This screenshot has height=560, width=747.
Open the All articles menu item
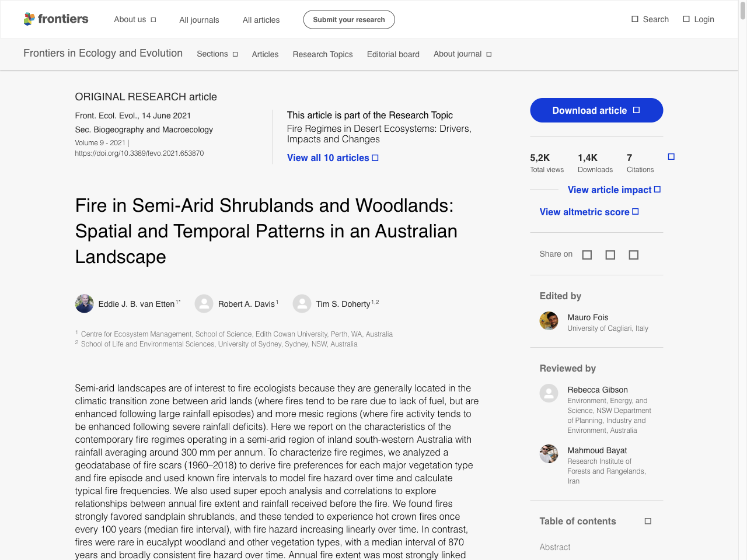tap(261, 19)
